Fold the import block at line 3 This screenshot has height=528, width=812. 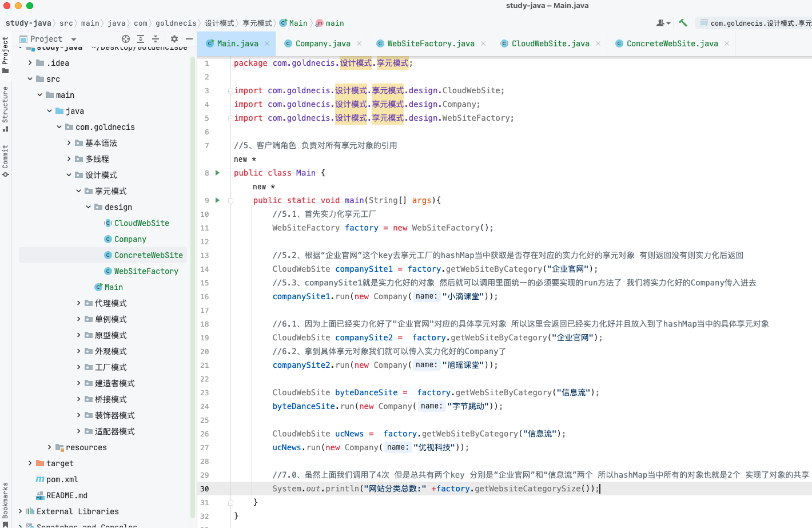[230, 90]
